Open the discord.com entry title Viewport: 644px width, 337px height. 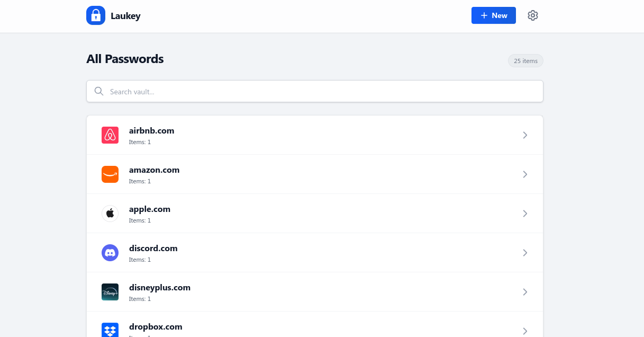(153, 249)
